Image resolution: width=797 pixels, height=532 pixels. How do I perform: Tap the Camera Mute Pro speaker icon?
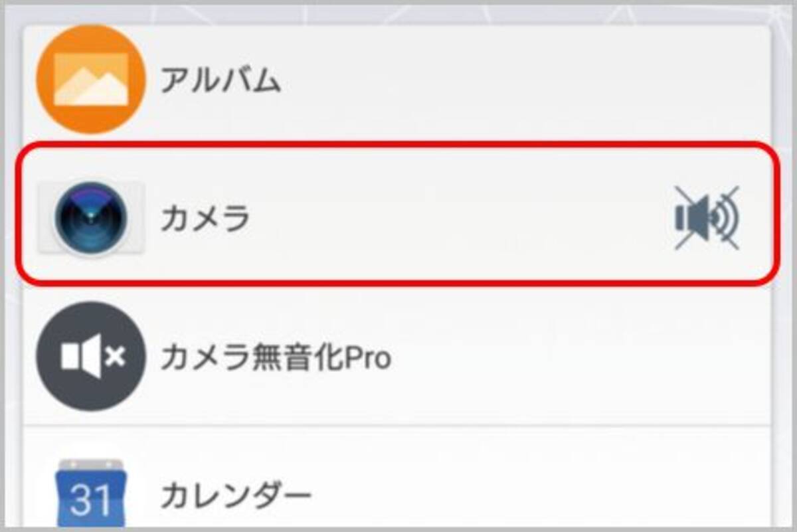[x=90, y=357]
